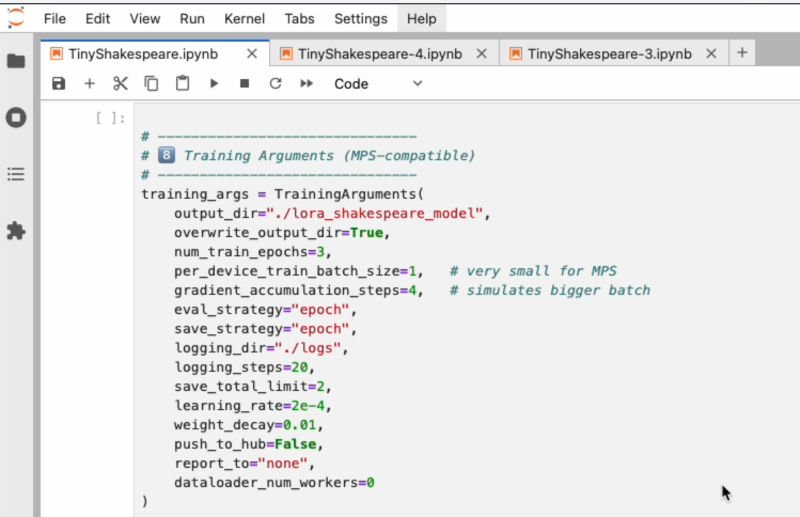Click the number 8 emoji in comment
The height and width of the screenshot is (517, 800).
(x=166, y=155)
